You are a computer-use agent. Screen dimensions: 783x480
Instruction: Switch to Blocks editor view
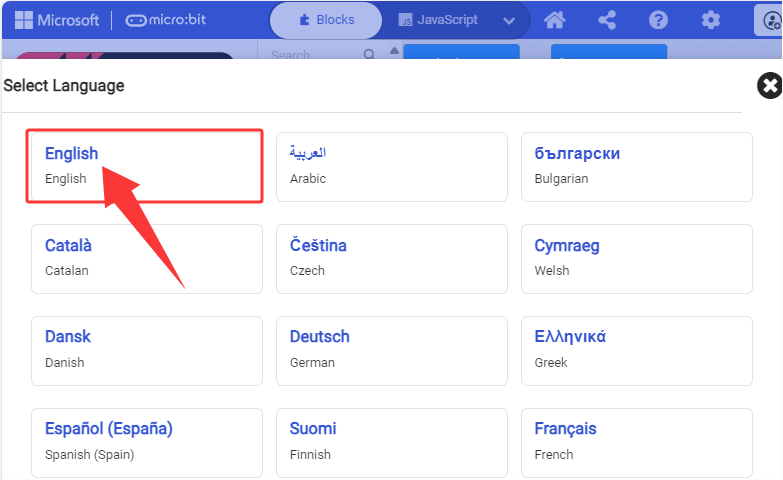(326, 20)
